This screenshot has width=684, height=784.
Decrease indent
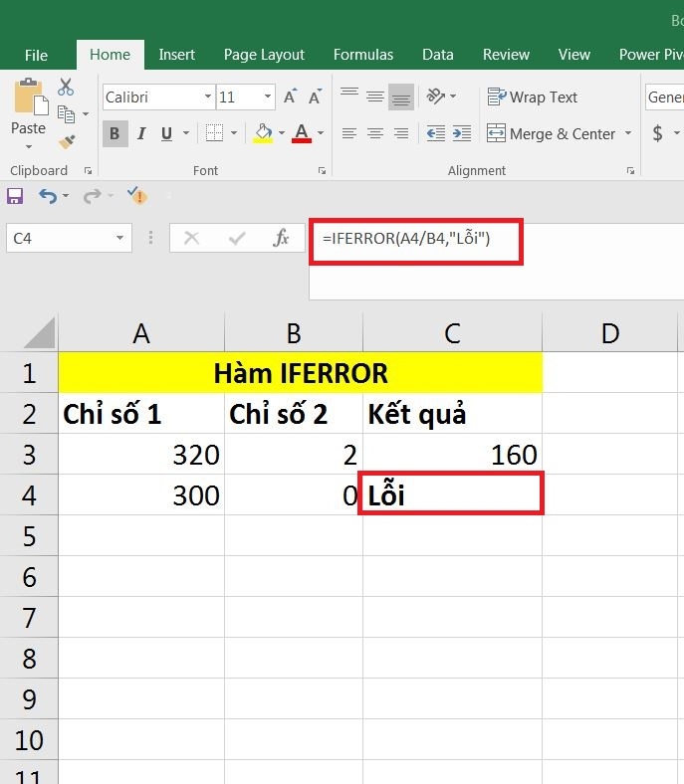tap(436, 133)
